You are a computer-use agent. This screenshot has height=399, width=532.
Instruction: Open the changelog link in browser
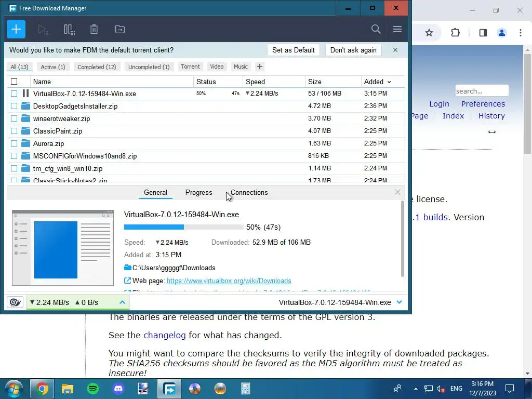(x=165, y=335)
